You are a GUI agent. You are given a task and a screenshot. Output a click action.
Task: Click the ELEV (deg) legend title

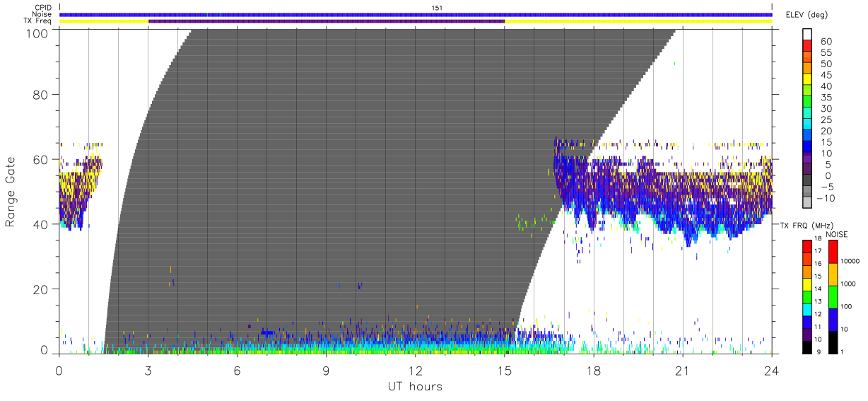(807, 14)
